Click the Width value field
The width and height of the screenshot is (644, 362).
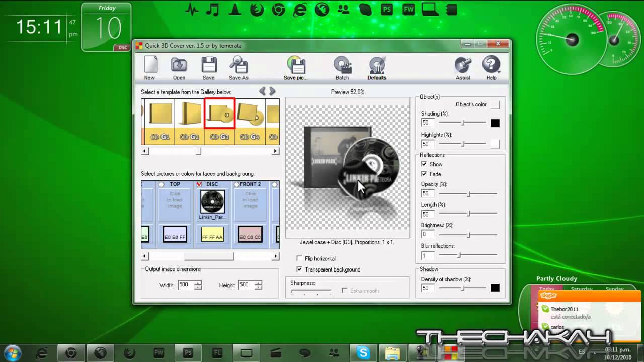point(185,285)
